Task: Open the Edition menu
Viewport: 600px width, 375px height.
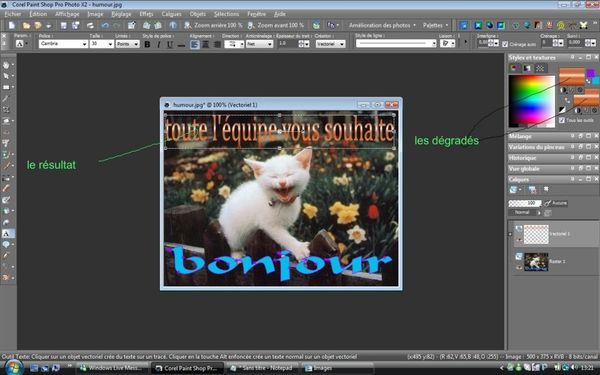Action: 38,14
